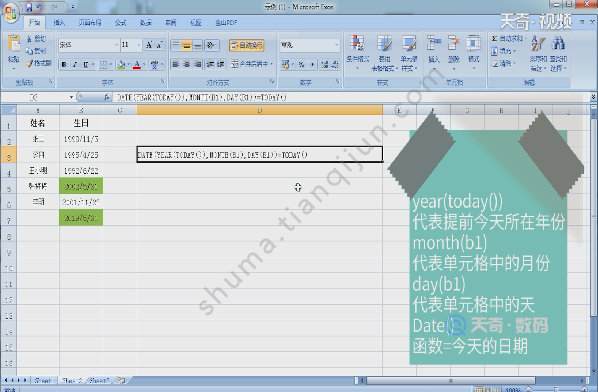598x392 pixels.
Task: Click the Wrap Text button
Action: (x=247, y=45)
